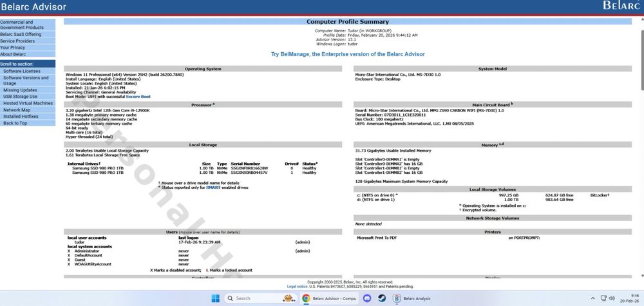Click the Memory section header

pyautogui.click(x=493, y=145)
